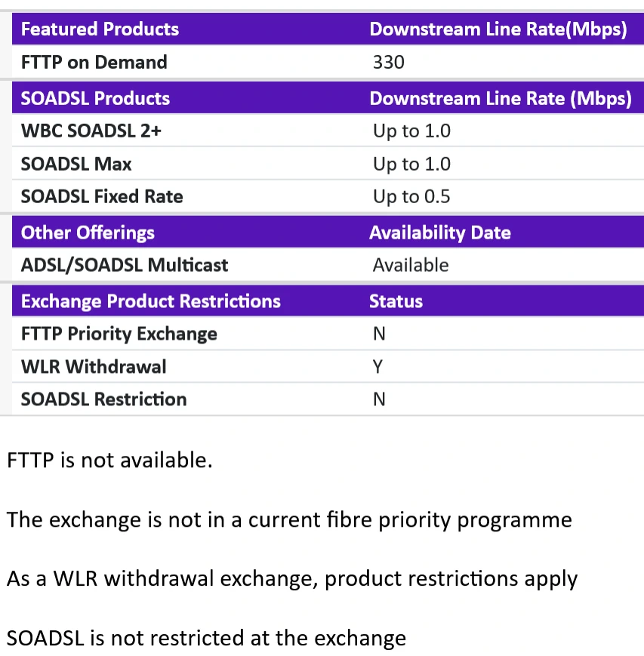The width and height of the screenshot is (644, 656).
Task: Click the SOADSL Products section header
Action: pyautogui.click(x=95, y=98)
